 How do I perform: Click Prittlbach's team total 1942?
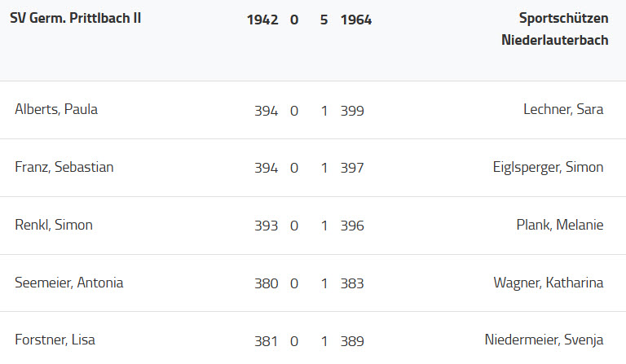tap(262, 20)
